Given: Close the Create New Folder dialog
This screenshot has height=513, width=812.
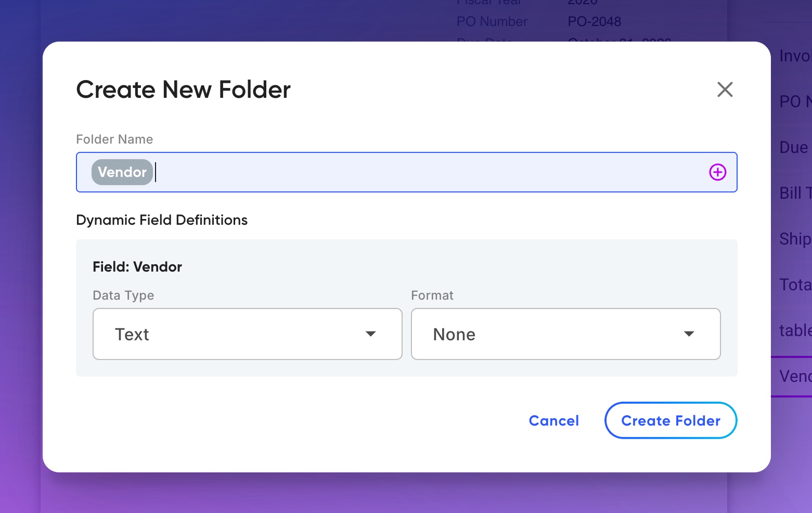Looking at the screenshot, I should (725, 89).
